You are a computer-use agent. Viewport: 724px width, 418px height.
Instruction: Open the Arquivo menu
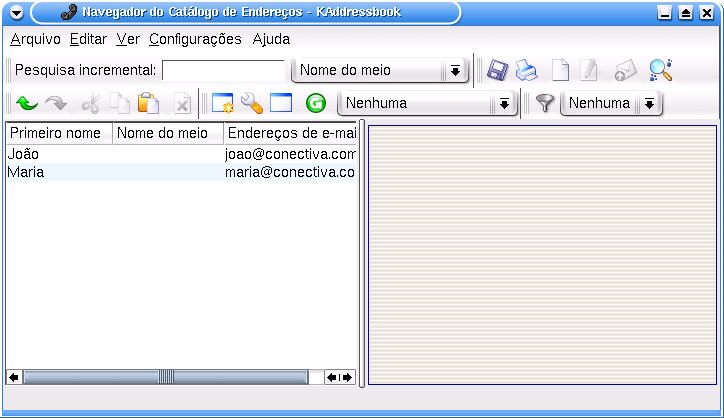tap(35, 39)
